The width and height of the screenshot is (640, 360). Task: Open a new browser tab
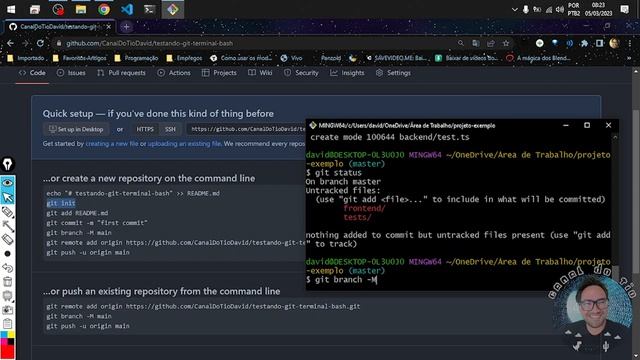point(126,27)
